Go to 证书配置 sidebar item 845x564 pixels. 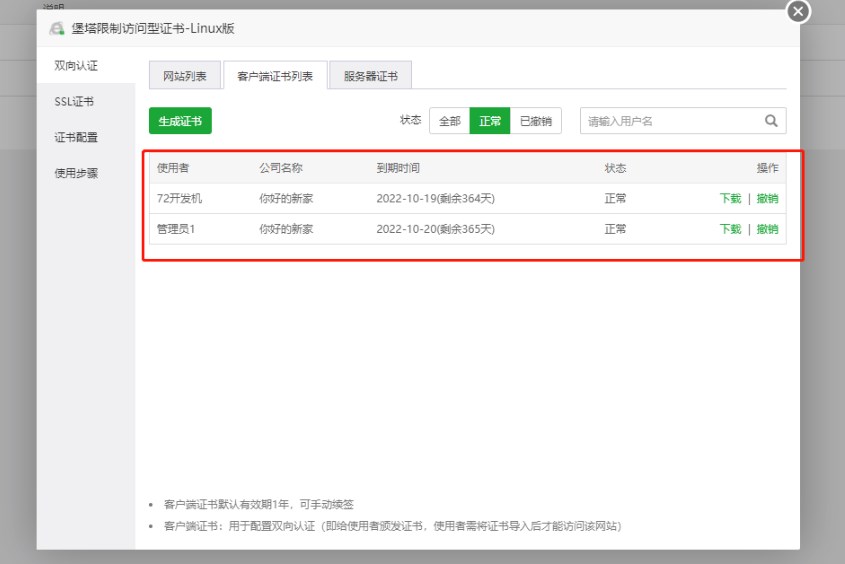coord(76,137)
